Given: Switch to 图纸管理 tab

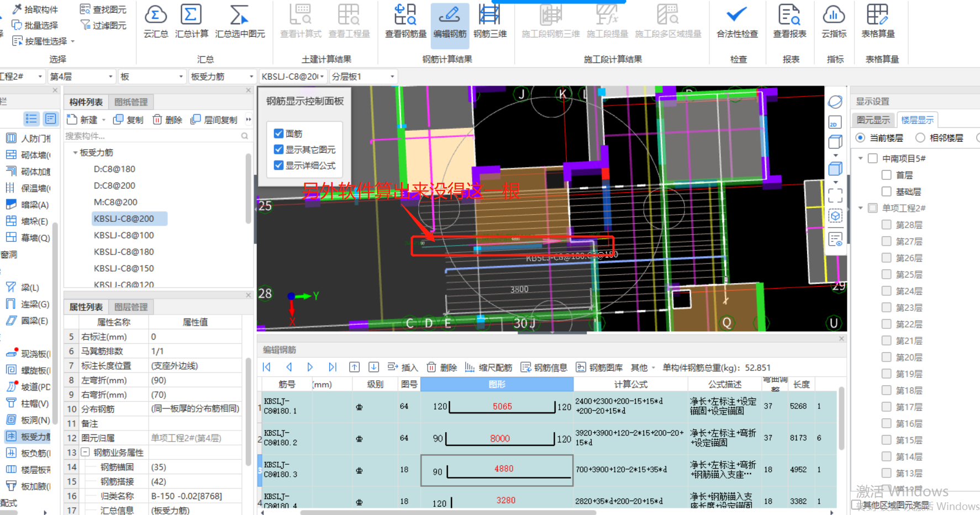Looking at the screenshot, I should (x=131, y=102).
